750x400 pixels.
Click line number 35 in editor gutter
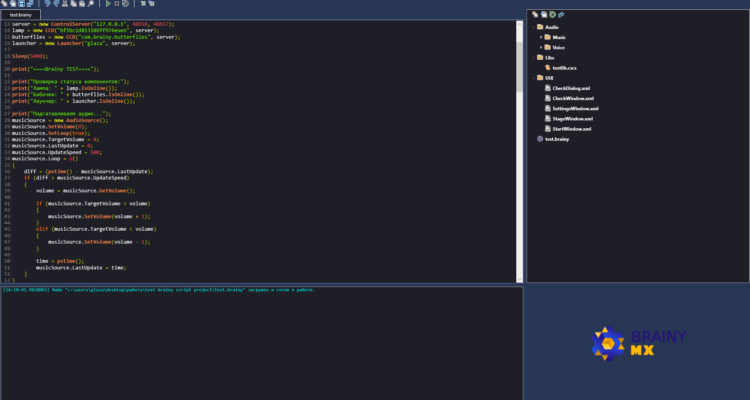[7, 165]
